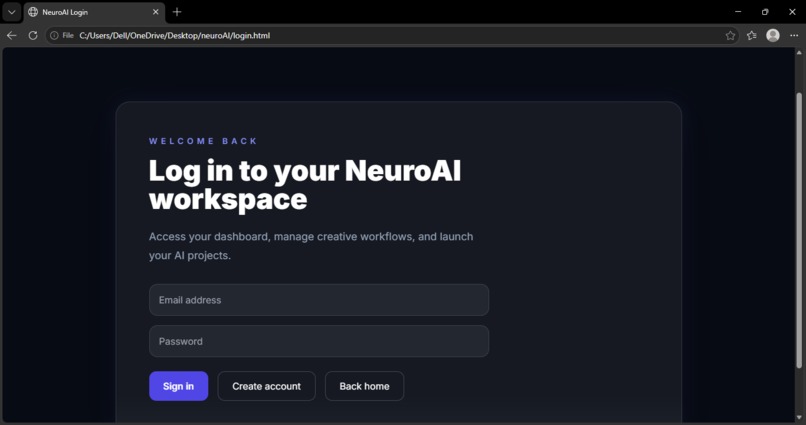Viewport: 806px width, 425px height.
Task: Click the browser back arrow
Action: point(11,35)
